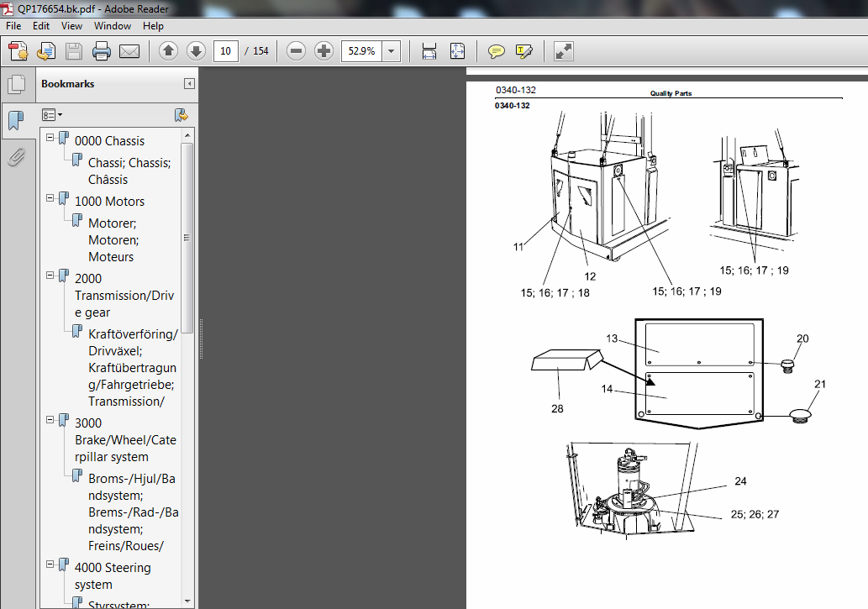The image size is (868, 609).
Task: Show Page Thumbnails panel icon
Action: point(17,84)
